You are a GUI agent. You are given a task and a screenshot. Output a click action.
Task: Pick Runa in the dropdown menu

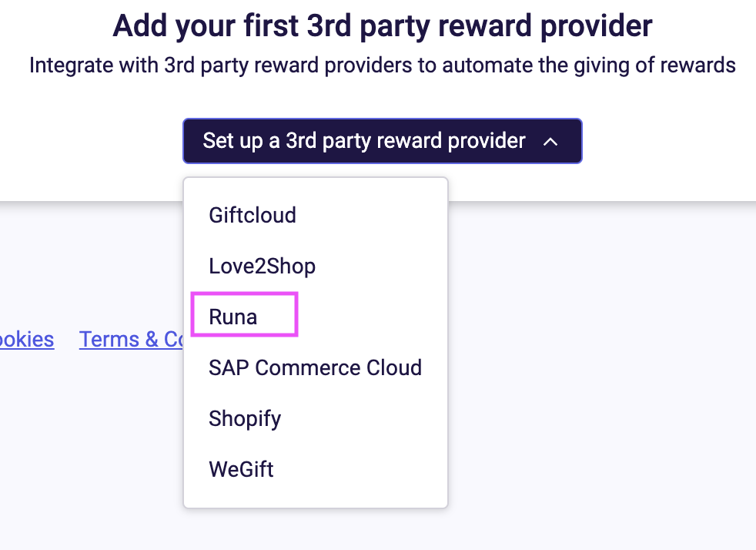(x=233, y=317)
